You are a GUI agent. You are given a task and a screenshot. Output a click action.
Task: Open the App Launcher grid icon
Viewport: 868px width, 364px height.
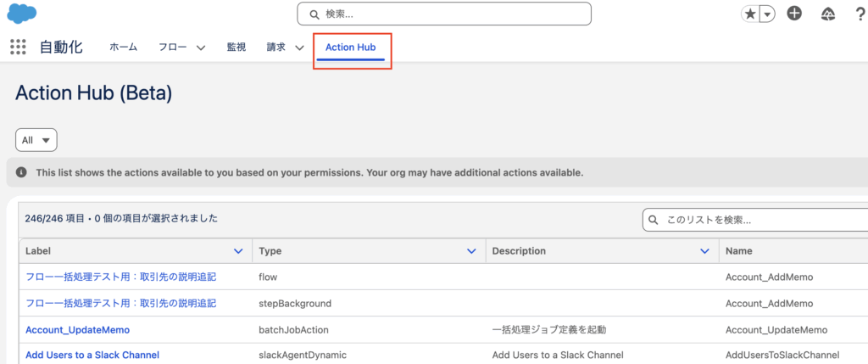18,48
